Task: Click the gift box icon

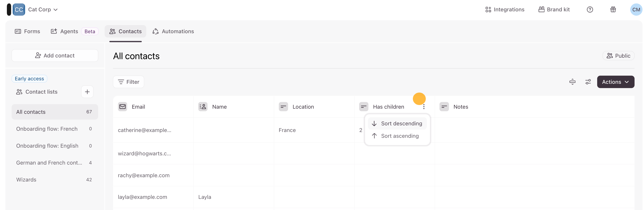Action: point(613,9)
